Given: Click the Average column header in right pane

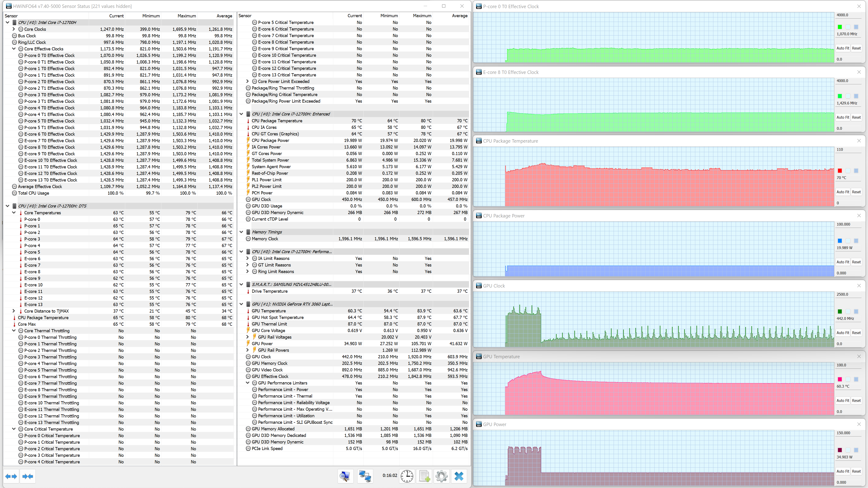Looking at the screenshot, I should (459, 16).
